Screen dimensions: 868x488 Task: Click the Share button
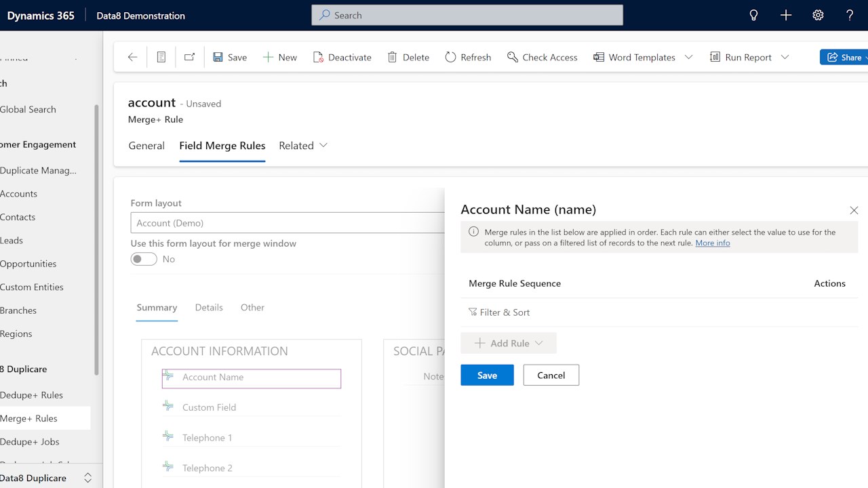[x=844, y=57]
